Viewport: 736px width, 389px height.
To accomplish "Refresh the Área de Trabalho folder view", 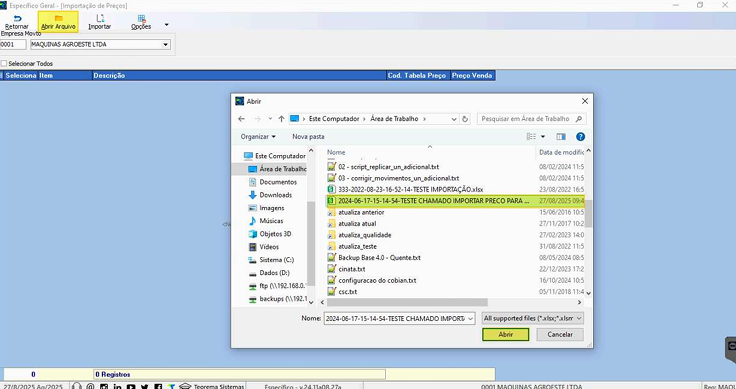I will point(465,119).
